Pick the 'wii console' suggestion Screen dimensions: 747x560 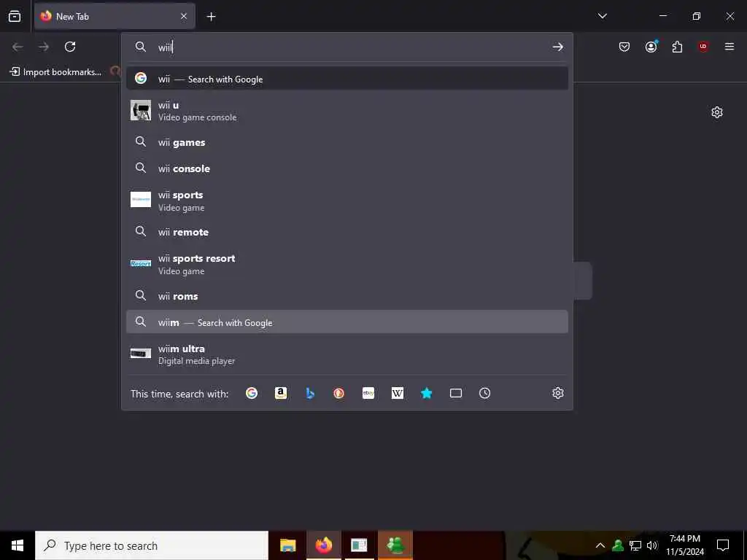tap(347, 168)
